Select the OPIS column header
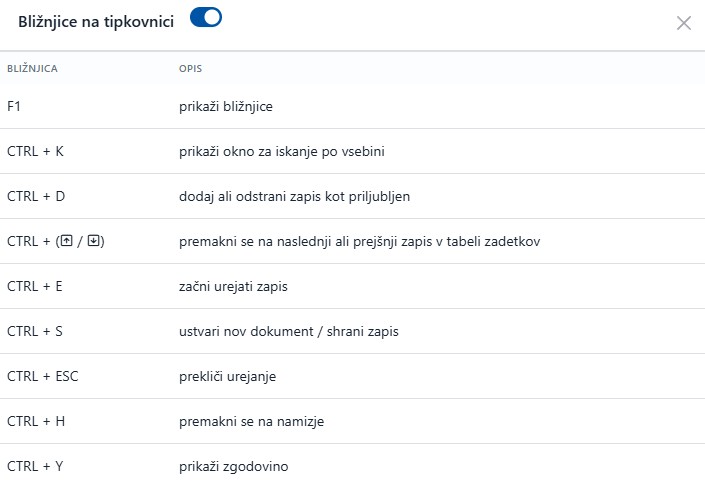Image resolution: width=705 pixels, height=484 pixels. (x=190, y=69)
